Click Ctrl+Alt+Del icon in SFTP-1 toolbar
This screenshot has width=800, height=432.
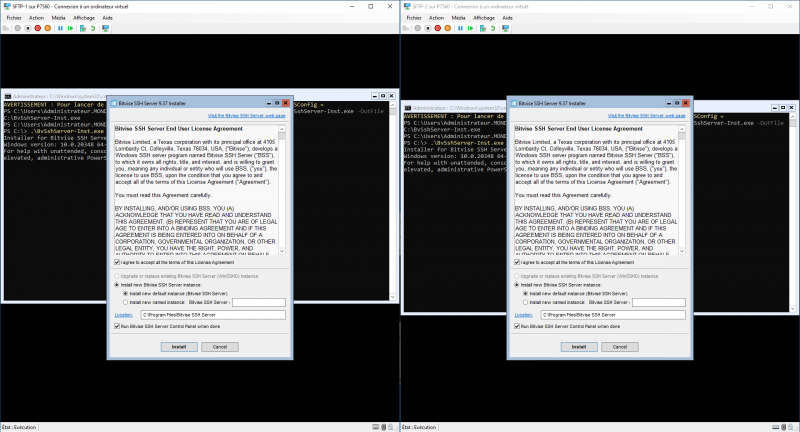click(6, 28)
